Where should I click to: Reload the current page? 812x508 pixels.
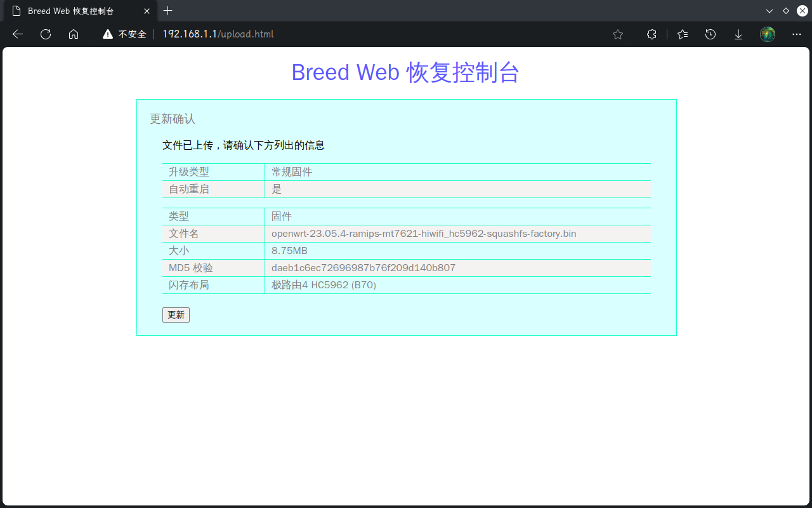pyautogui.click(x=45, y=34)
